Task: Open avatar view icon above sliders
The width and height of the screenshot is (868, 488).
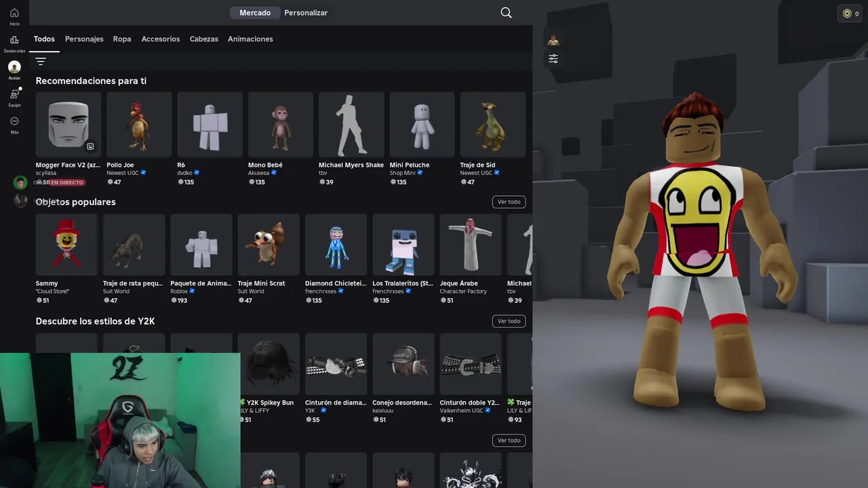Action: pyautogui.click(x=553, y=40)
